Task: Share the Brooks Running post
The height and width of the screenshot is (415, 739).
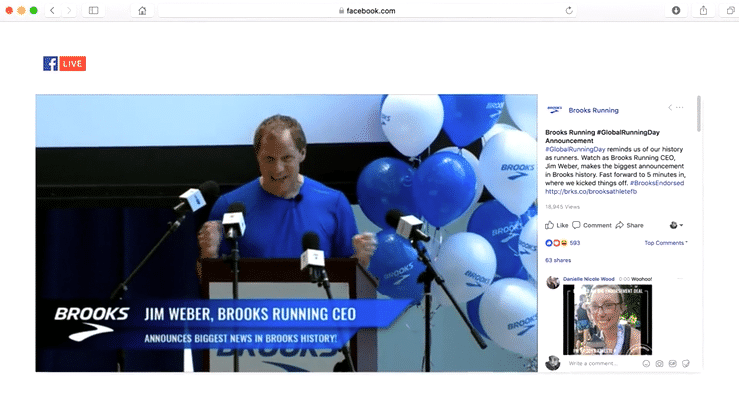Action: point(630,225)
